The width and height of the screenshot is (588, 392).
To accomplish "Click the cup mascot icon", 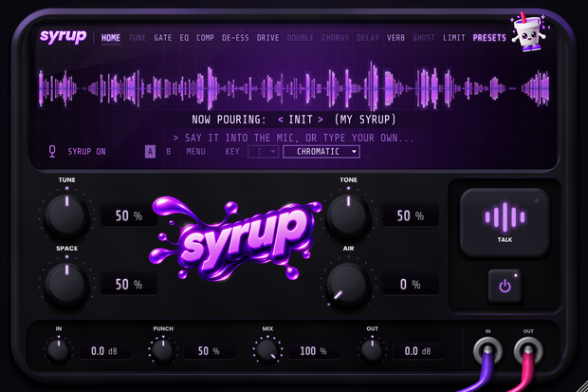I will click(529, 32).
